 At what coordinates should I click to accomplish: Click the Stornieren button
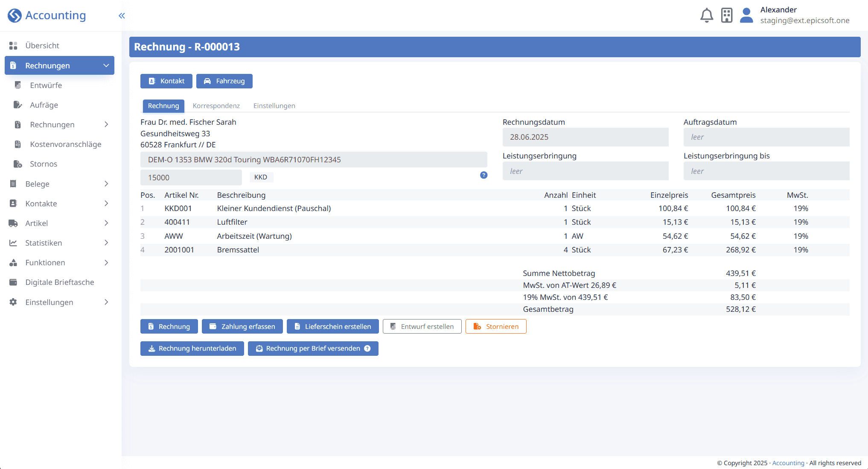point(496,326)
